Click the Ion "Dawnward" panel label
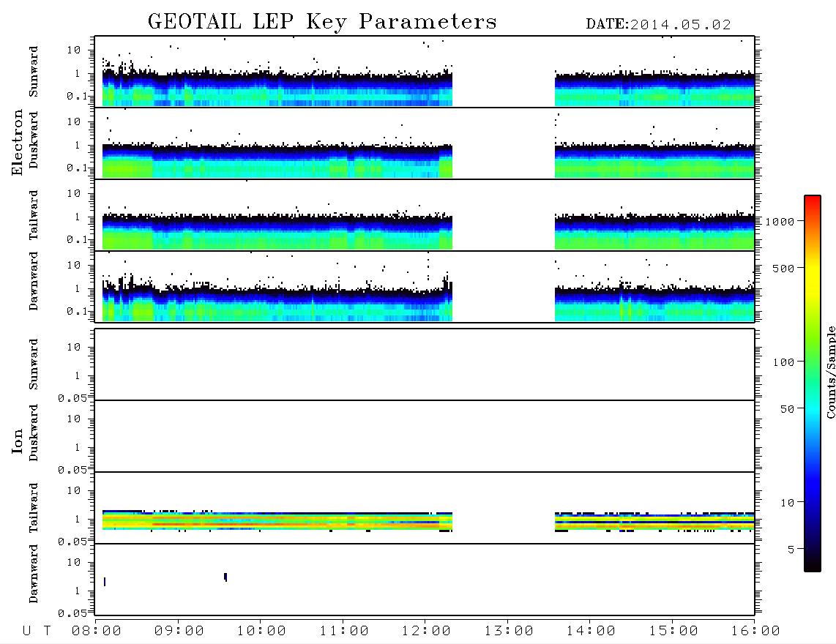The width and height of the screenshot is (836, 644). tap(33, 574)
